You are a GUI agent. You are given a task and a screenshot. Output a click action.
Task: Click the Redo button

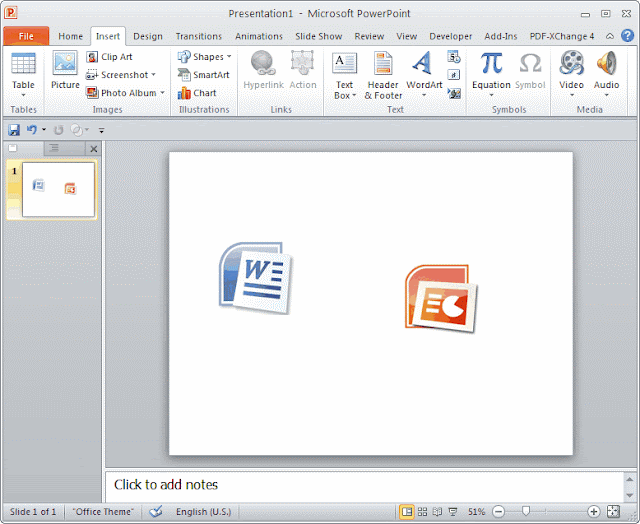59,130
